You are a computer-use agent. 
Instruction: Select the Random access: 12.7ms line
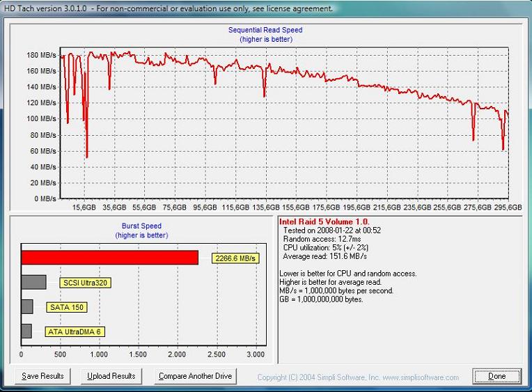pyautogui.click(x=322, y=239)
